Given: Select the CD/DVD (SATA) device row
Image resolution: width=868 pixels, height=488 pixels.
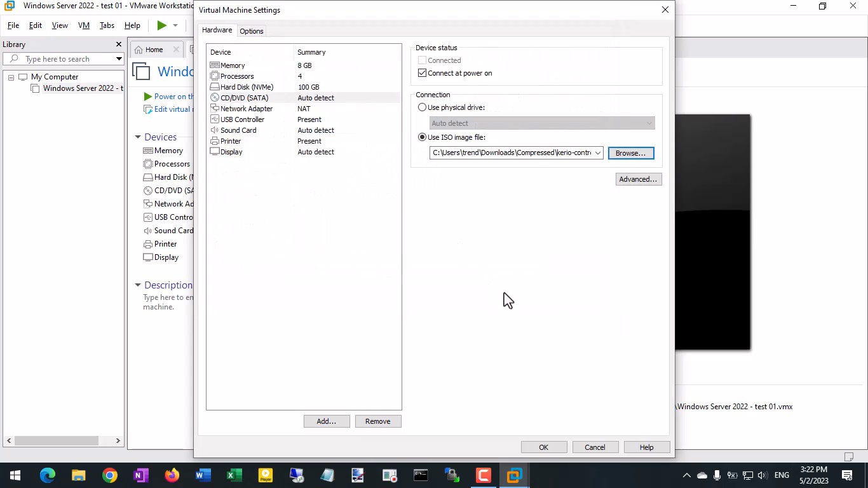Looking at the screenshot, I should click(x=304, y=98).
